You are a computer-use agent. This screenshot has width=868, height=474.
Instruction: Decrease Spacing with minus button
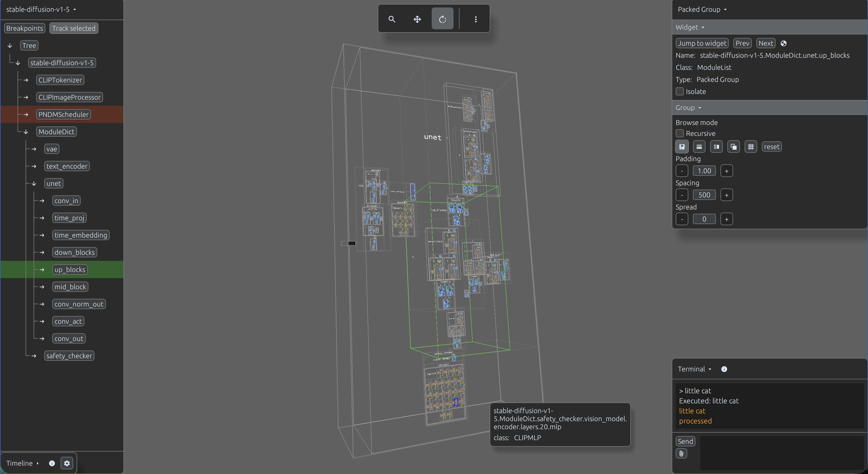[x=682, y=195]
